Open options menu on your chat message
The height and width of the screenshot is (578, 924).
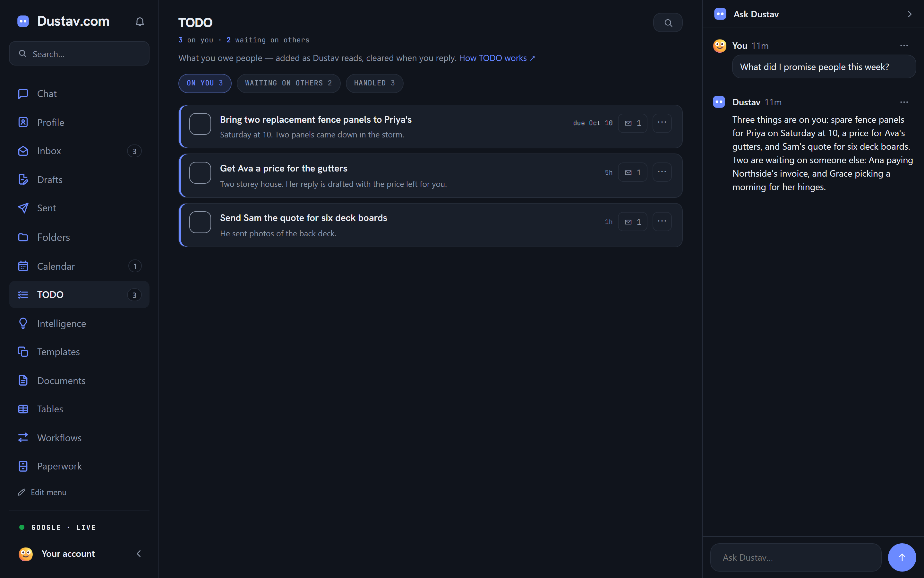904,46
